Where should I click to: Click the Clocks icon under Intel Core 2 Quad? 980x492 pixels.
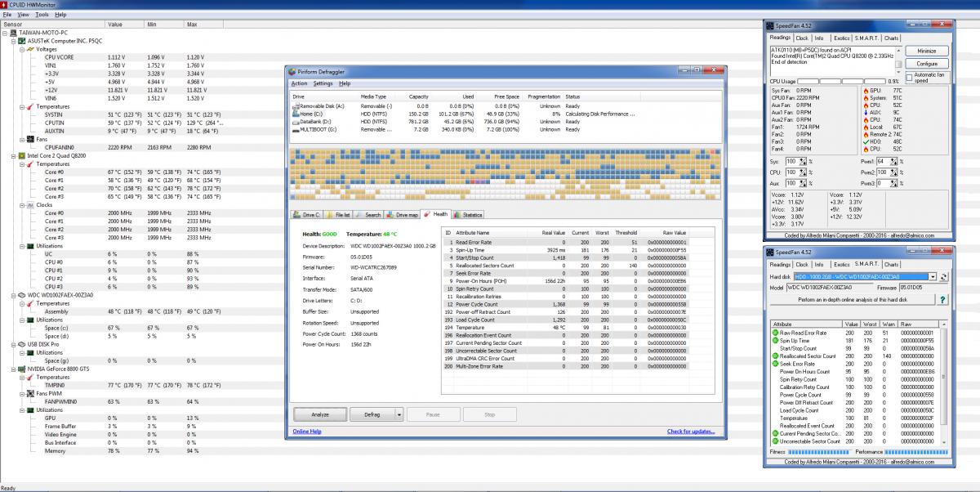point(31,204)
